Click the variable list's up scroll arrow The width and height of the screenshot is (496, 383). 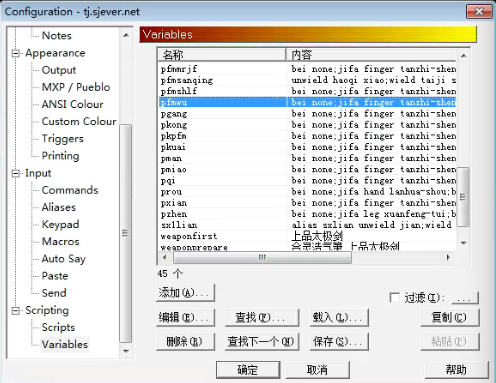pos(463,55)
